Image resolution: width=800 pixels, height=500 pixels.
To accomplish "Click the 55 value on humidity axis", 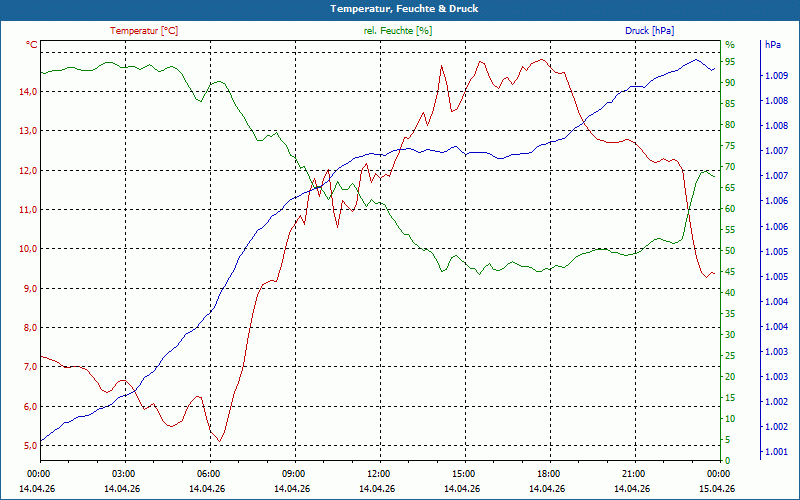I will pos(730,230).
